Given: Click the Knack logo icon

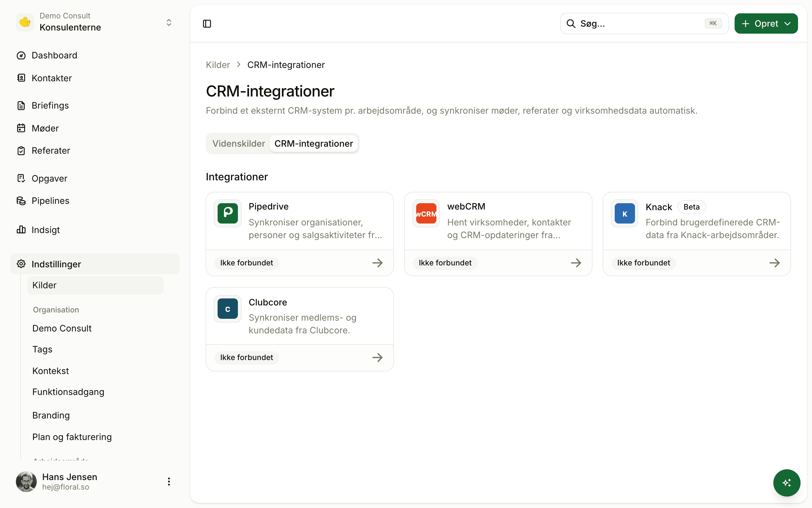Looking at the screenshot, I should click(625, 213).
